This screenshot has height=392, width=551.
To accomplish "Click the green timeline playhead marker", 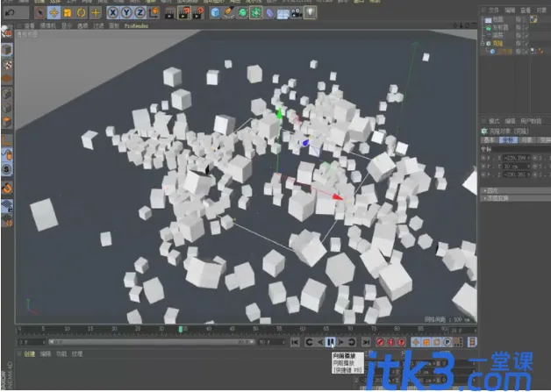I will (x=181, y=329).
